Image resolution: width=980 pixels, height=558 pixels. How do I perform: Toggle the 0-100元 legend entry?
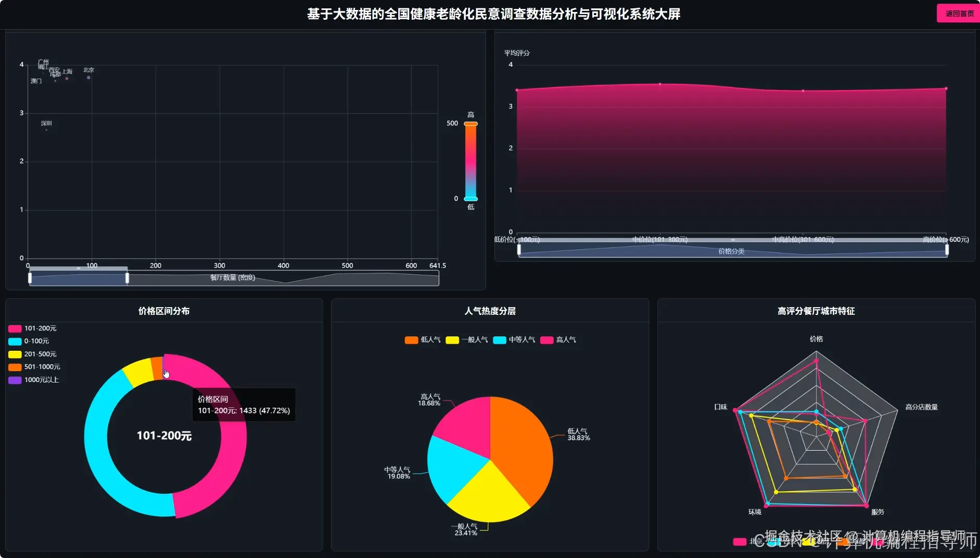pos(29,341)
